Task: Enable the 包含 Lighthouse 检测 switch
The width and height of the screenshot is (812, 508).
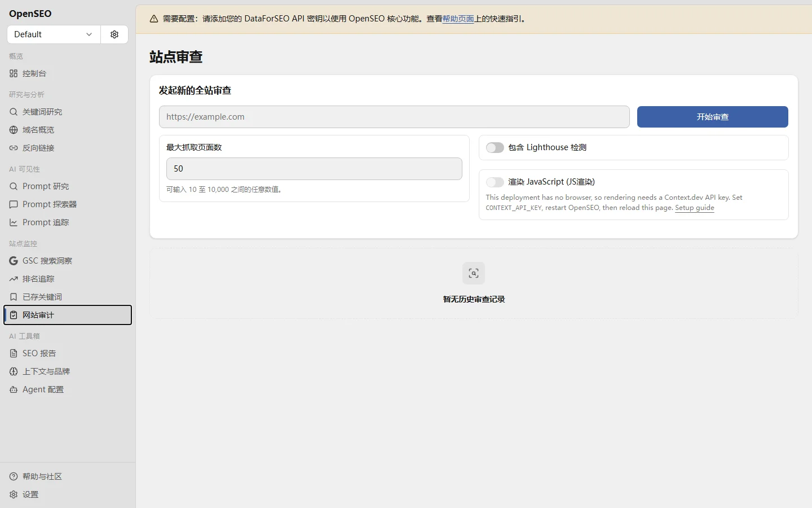Action: coord(495,147)
